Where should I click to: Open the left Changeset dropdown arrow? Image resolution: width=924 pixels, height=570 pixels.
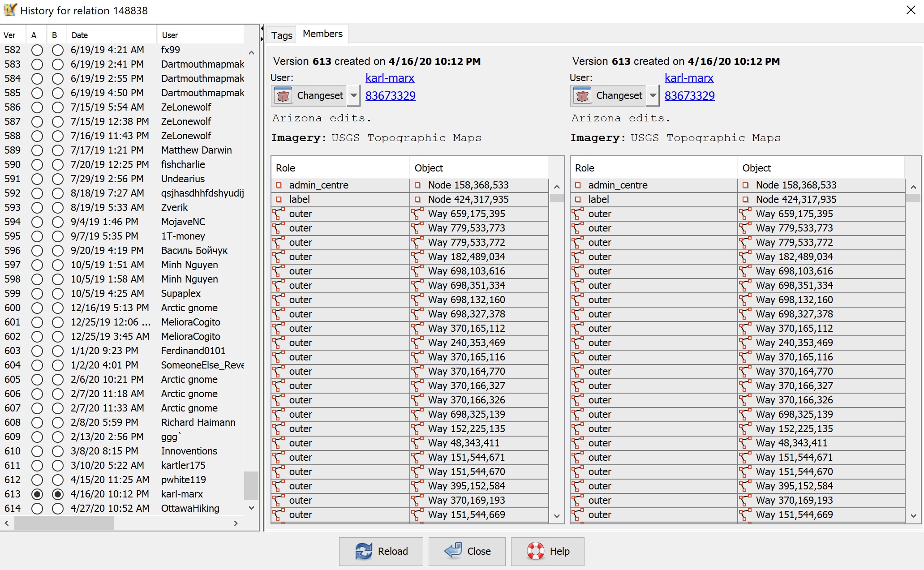coord(353,96)
